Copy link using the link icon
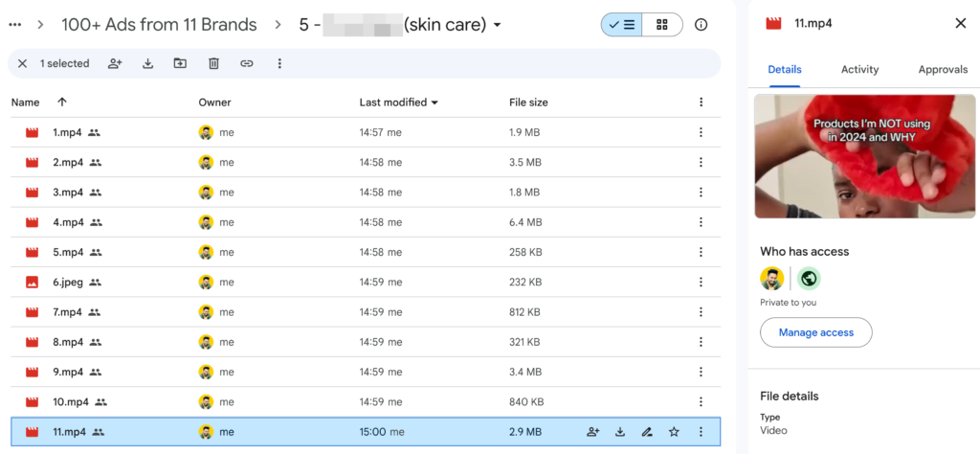The height and width of the screenshot is (454, 980). (x=247, y=63)
